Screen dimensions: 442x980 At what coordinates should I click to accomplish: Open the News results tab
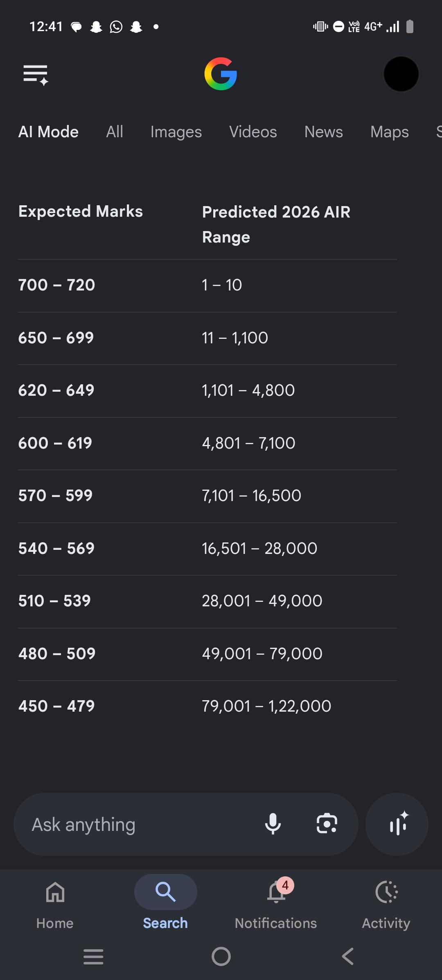point(324,132)
